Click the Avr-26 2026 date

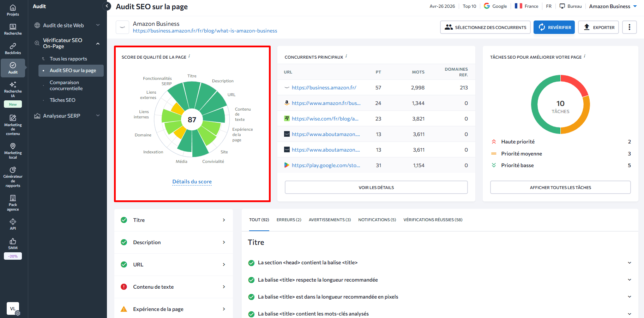(x=442, y=6)
